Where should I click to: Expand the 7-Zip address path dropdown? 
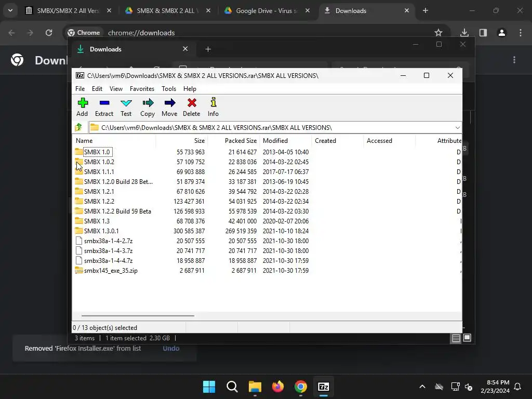[457, 128]
